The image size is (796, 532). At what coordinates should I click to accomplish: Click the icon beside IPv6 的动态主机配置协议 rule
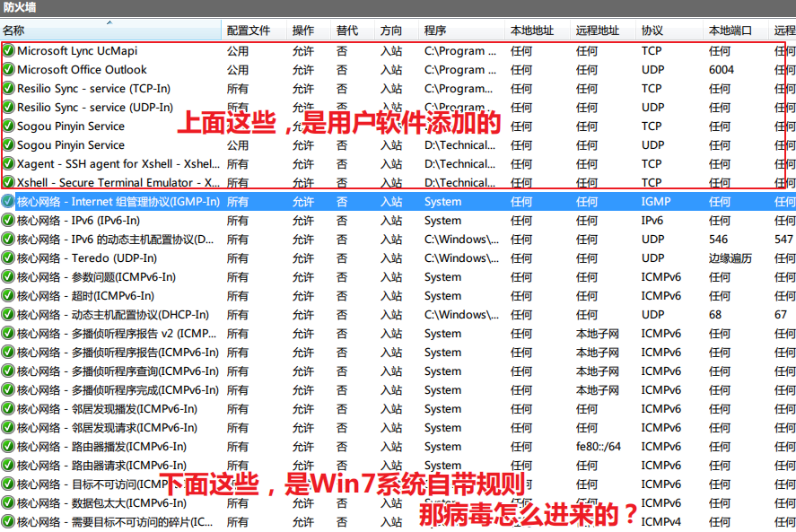coord(7,240)
